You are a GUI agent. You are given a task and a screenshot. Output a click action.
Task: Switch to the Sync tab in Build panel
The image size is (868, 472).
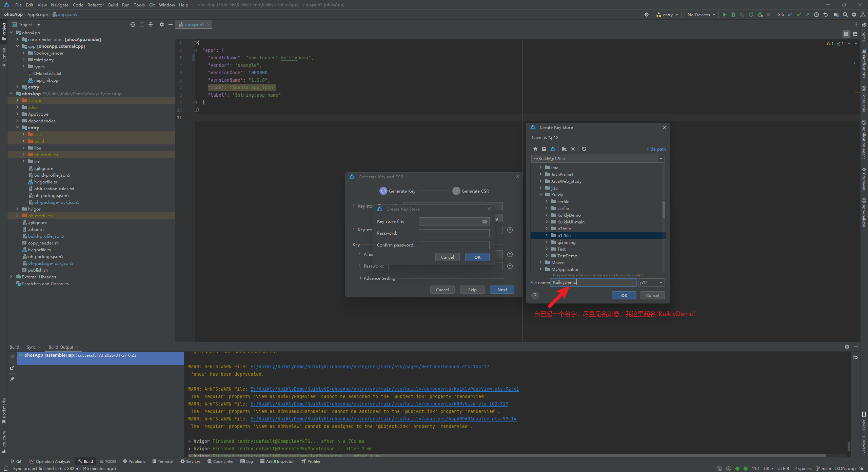[31, 347]
